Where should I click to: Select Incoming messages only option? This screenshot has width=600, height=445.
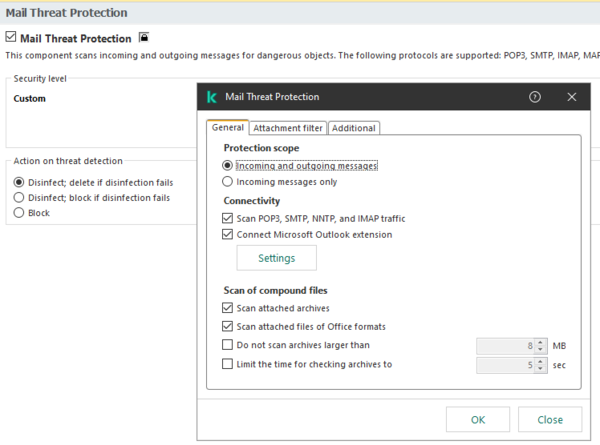coord(228,182)
